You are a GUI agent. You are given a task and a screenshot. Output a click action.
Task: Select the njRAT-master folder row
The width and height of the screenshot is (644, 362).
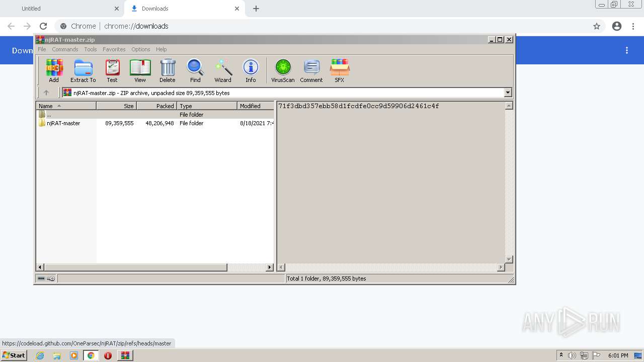(155, 123)
